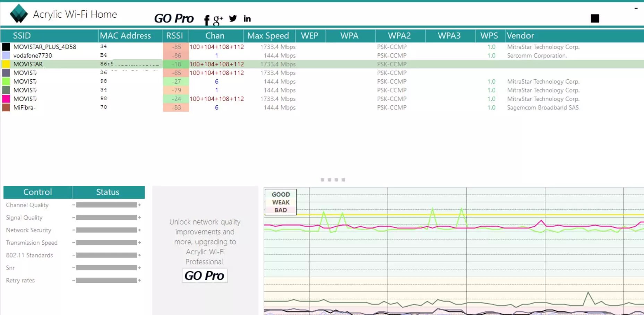This screenshot has height=315, width=644.
Task: Click the Control column header
Action: coord(37,192)
